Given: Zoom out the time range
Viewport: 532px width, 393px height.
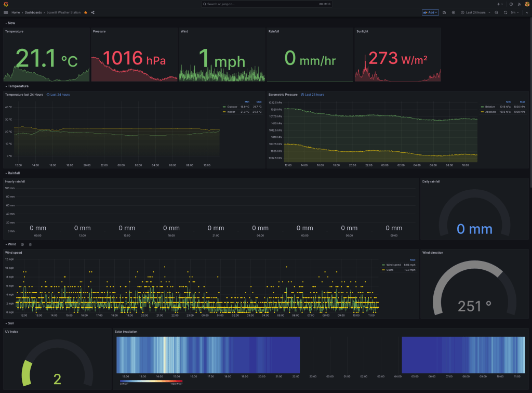Looking at the screenshot, I should click(x=496, y=12).
